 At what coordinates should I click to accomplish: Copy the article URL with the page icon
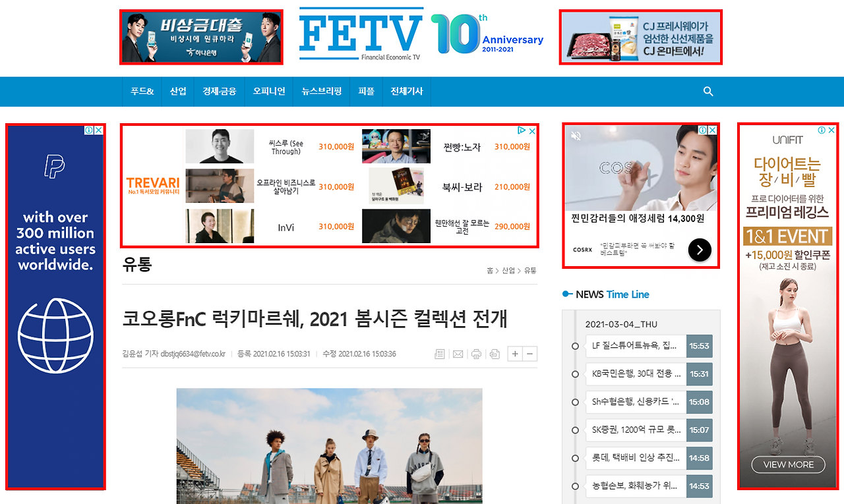click(494, 354)
